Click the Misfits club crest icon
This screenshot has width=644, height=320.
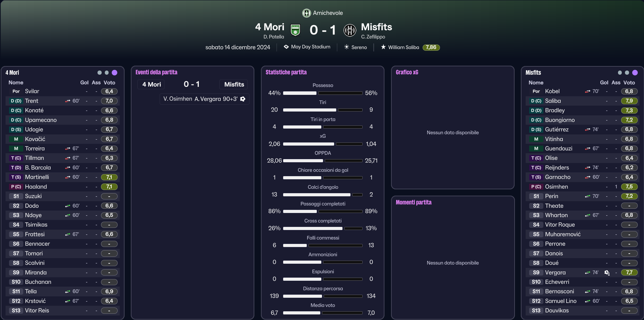click(349, 30)
